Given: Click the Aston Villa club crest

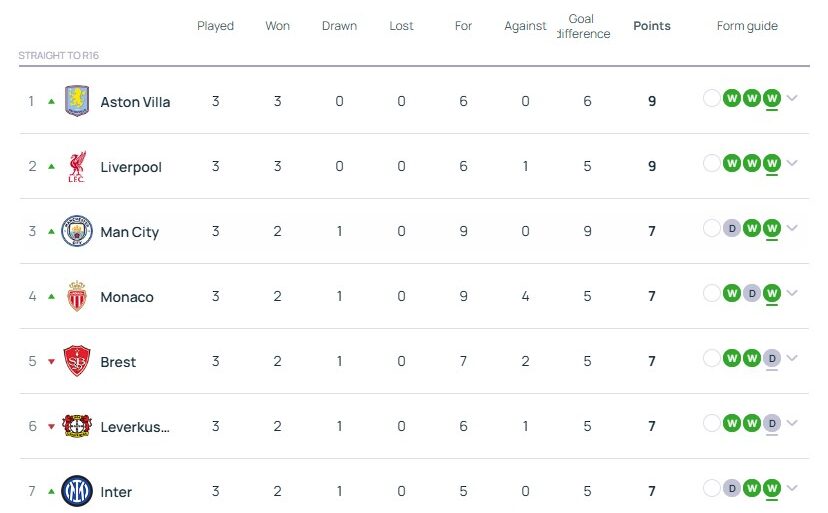Looking at the screenshot, I should point(77,101).
